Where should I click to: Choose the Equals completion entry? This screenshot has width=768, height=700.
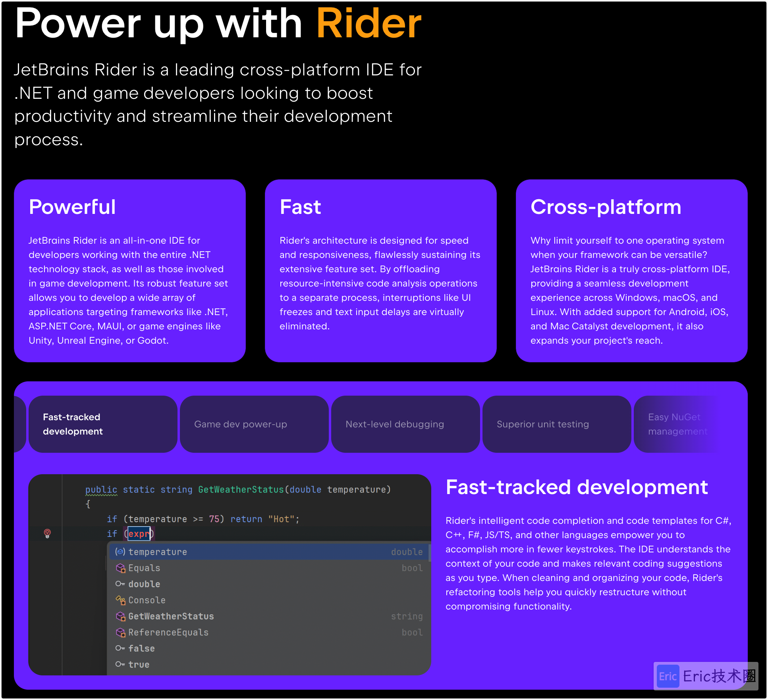tap(269, 568)
